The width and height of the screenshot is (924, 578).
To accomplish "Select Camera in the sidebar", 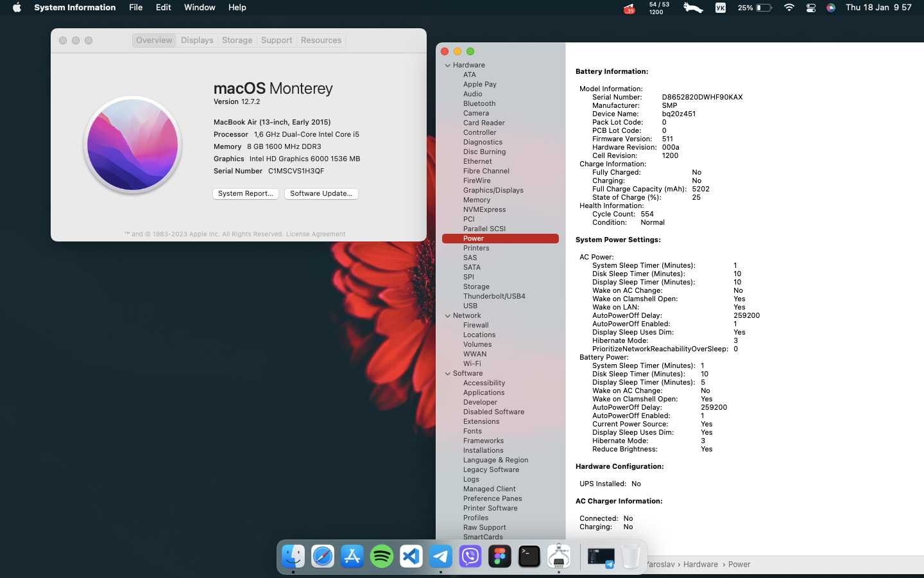I will click(x=476, y=113).
